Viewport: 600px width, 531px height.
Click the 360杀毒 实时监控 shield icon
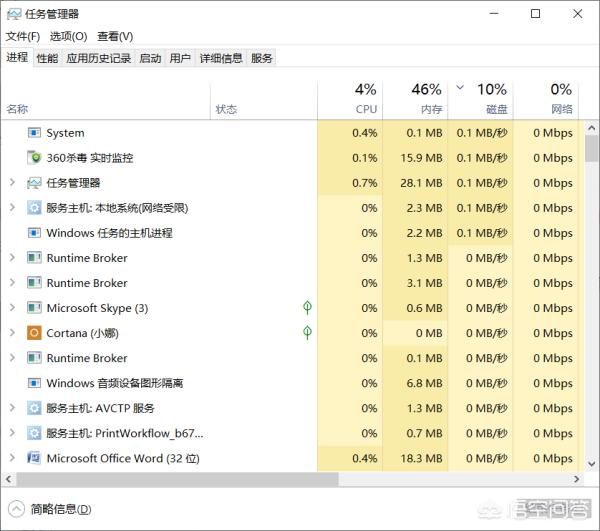click(x=35, y=158)
